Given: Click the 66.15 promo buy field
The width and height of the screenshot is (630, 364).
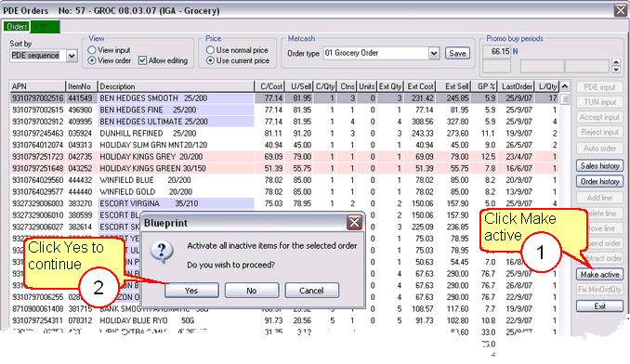Looking at the screenshot, I should [x=496, y=51].
